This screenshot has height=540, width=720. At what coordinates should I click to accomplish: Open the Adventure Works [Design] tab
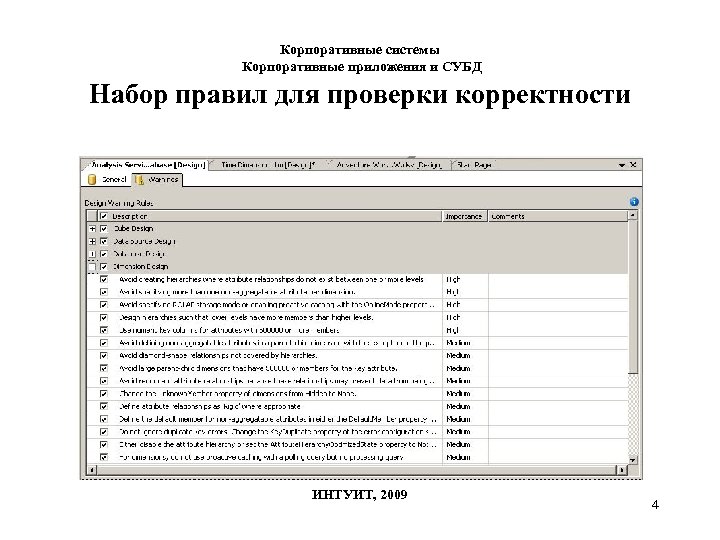click(388, 165)
